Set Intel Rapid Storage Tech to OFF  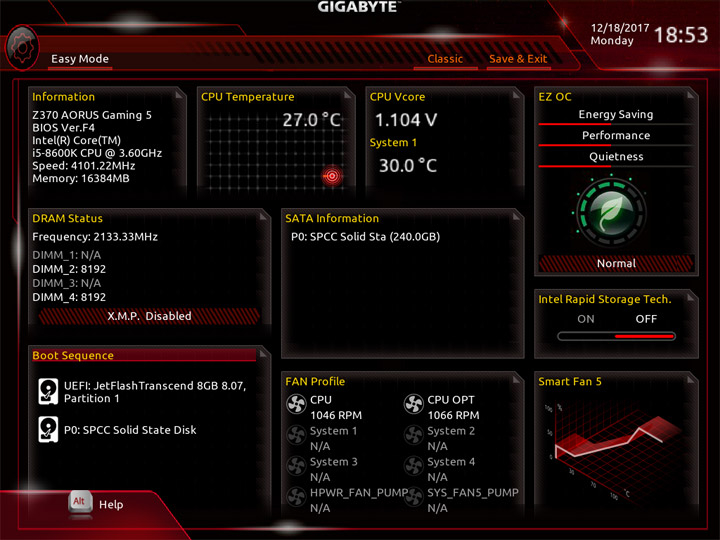point(646,319)
